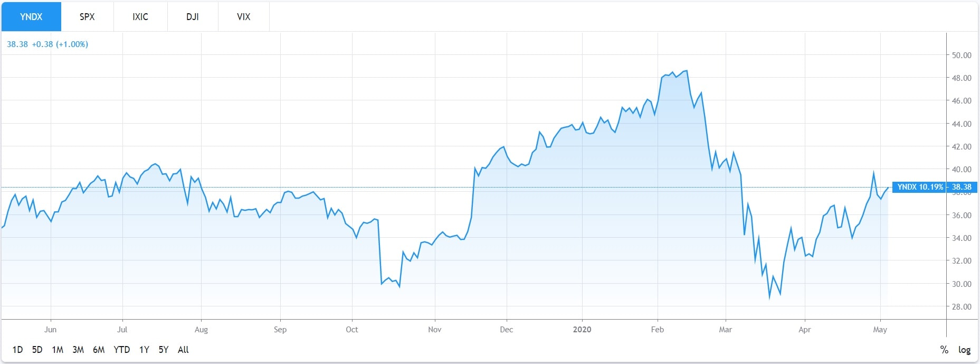The width and height of the screenshot is (980, 364).
Task: Select the 5Y time range
Action: click(x=164, y=350)
